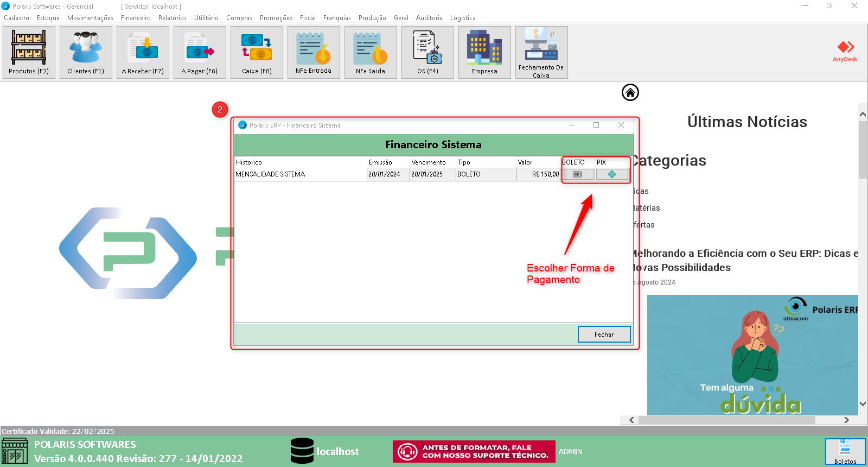Click the Certificado Validade status text
Image resolution: width=868 pixels, height=467 pixels.
pyautogui.click(x=58, y=431)
